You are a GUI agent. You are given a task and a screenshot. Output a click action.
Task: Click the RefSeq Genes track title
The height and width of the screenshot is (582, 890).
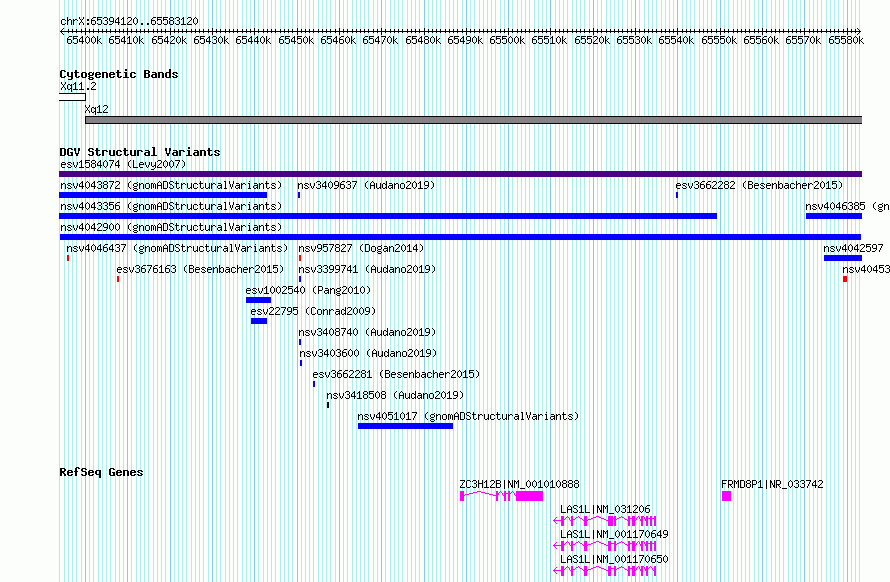click(101, 473)
